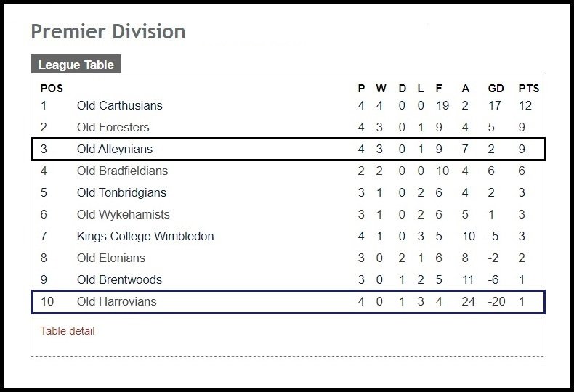The height and width of the screenshot is (392, 574).
Task: Select Old Harrovians in bottom row
Action: (116, 302)
